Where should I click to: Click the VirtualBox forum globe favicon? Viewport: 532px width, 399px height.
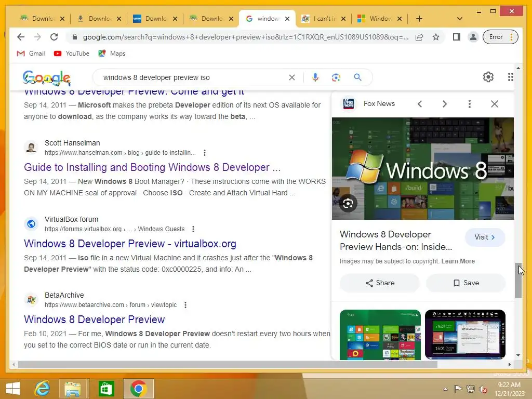[31, 224]
